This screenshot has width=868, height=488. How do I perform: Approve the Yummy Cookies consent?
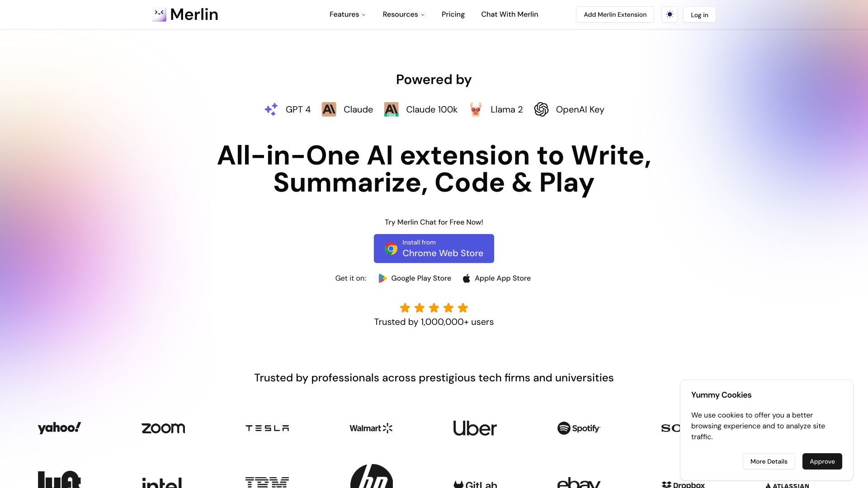click(x=822, y=461)
